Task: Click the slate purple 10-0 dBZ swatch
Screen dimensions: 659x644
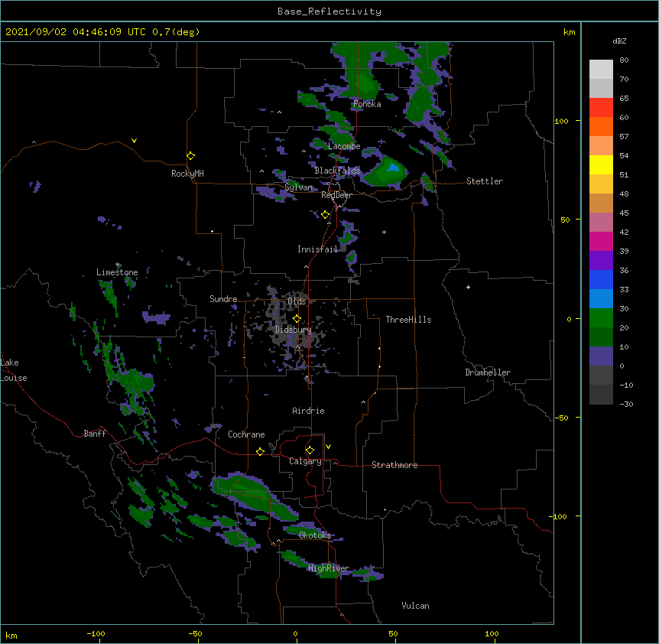Action: tap(601, 356)
